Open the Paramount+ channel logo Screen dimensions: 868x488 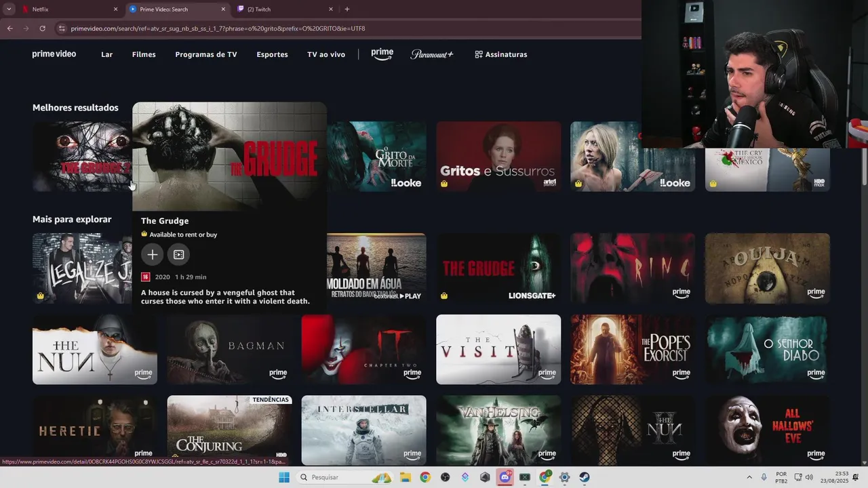point(432,54)
